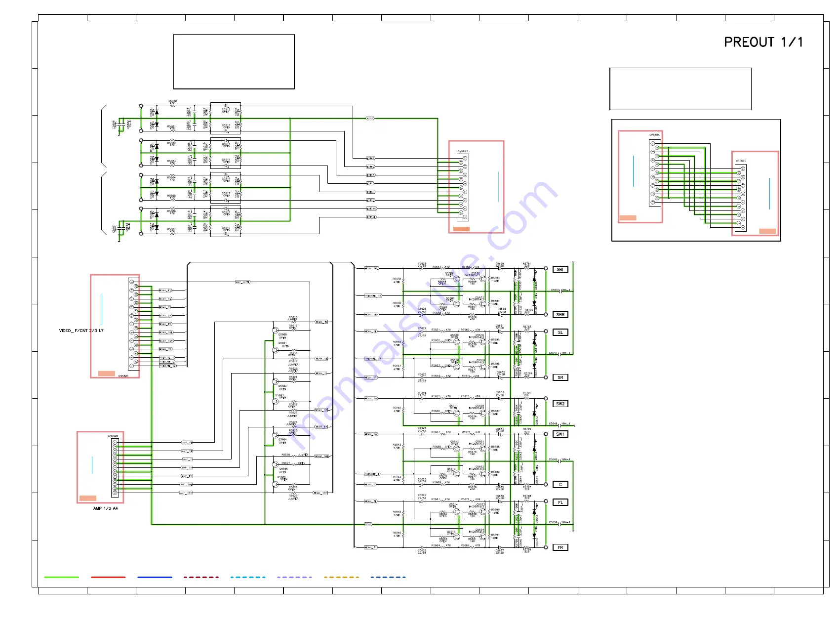This screenshot has width=840, height=624.
Task: Click the solid red legend line
Action: pyautogui.click(x=108, y=577)
